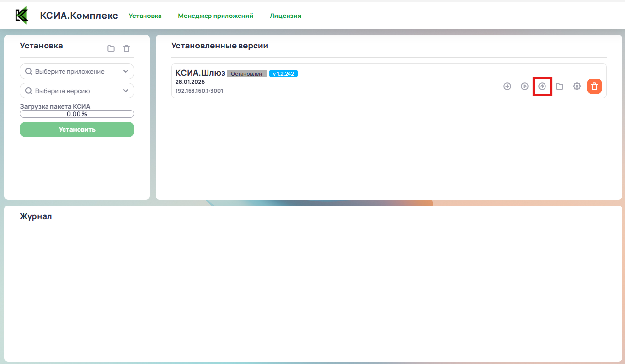The height and width of the screenshot is (364, 625).
Task: Delete КСИА.Шлюз with the orange trash button
Action: pos(594,86)
